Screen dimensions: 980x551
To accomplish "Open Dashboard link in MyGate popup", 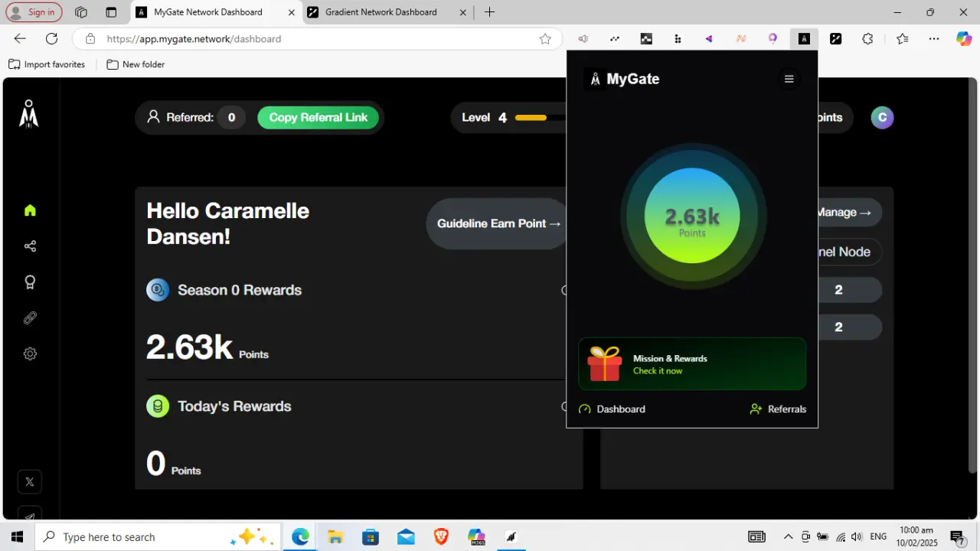I will tap(612, 409).
